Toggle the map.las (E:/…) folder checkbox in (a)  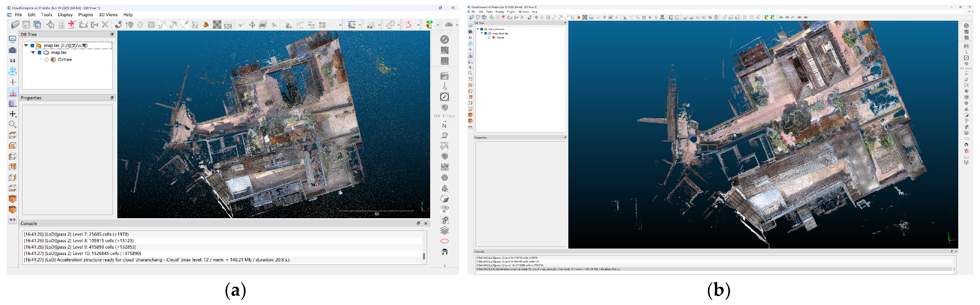(33, 46)
